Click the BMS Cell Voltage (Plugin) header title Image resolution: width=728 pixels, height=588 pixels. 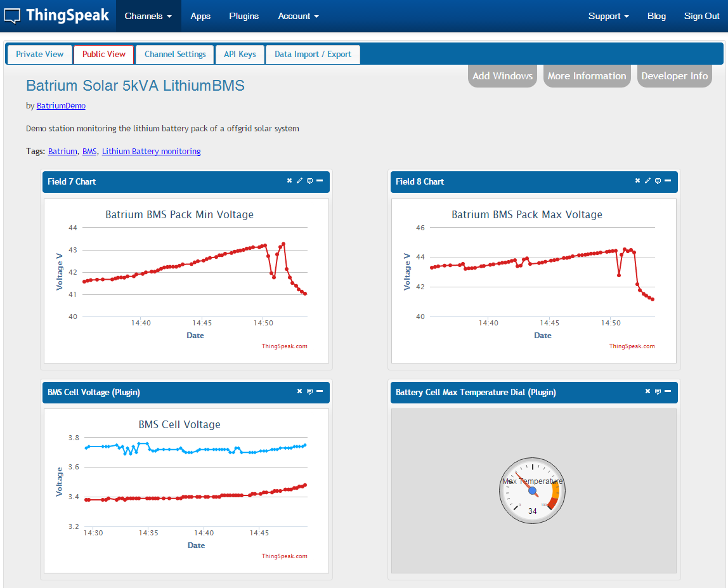click(x=94, y=392)
